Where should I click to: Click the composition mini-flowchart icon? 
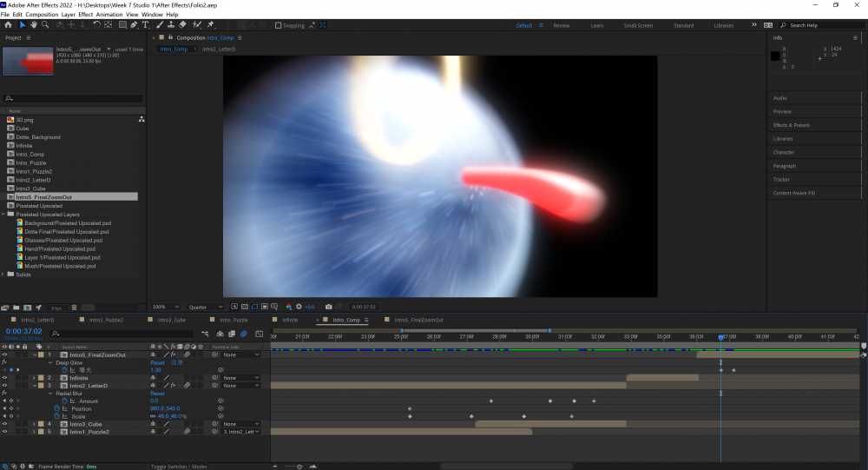click(205, 334)
